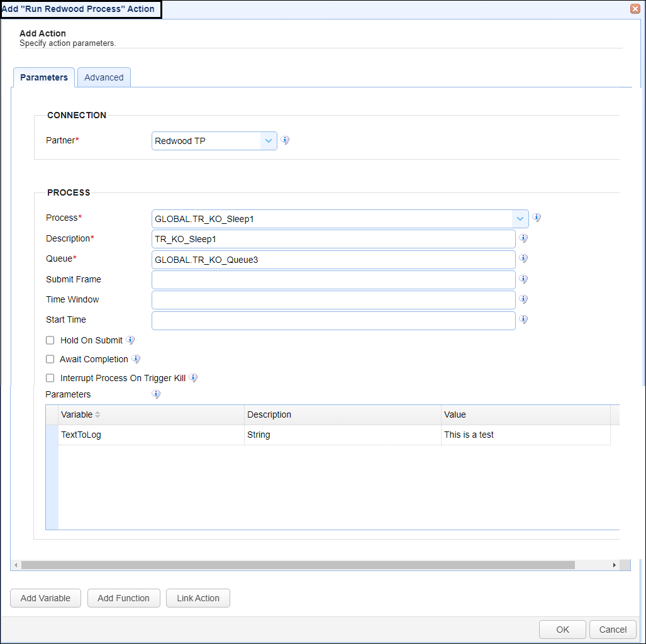Edit the 'This is a test' value cell
This screenshot has width=646, height=644.
pyautogui.click(x=526, y=435)
